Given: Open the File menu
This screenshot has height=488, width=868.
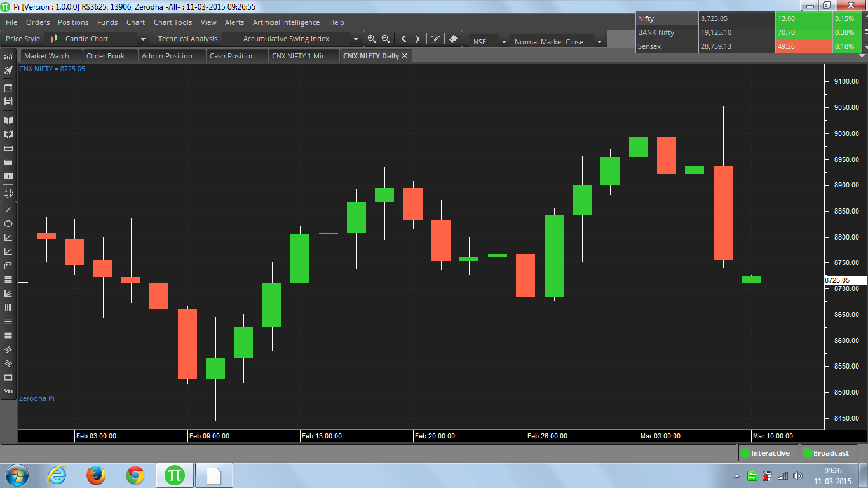Looking at the screenshot, I should point(11,22).
